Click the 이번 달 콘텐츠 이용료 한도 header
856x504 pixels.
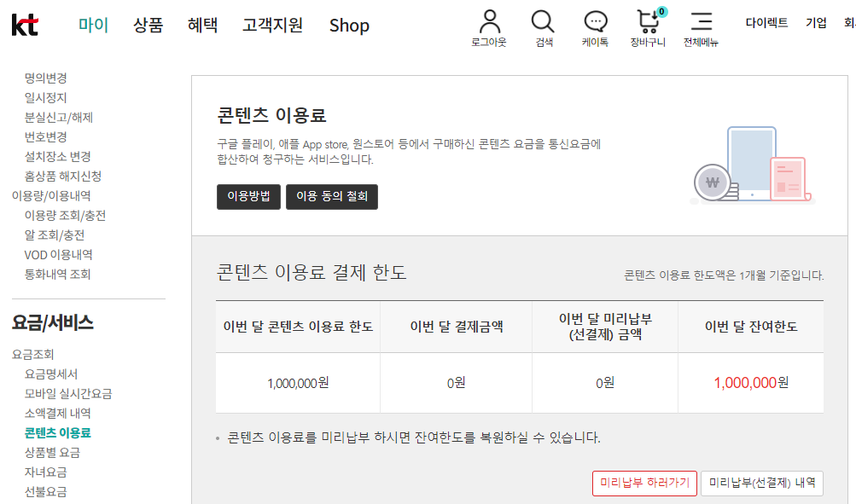point(298,327)
